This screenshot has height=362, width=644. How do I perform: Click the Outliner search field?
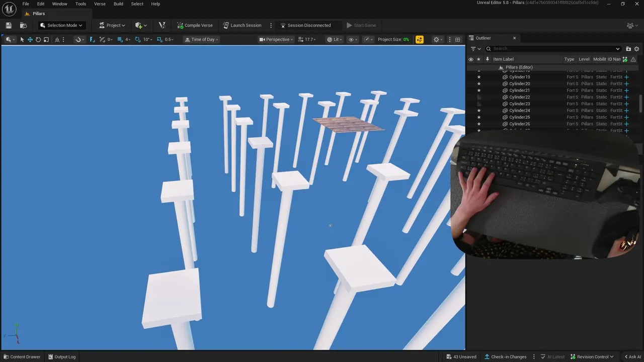tap(553, 49)
